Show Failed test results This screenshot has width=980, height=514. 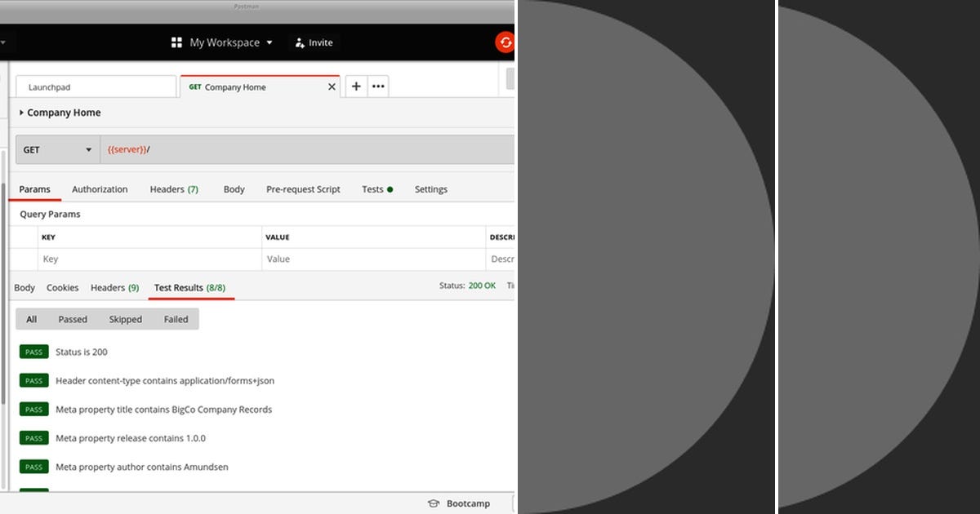(176, 319)
